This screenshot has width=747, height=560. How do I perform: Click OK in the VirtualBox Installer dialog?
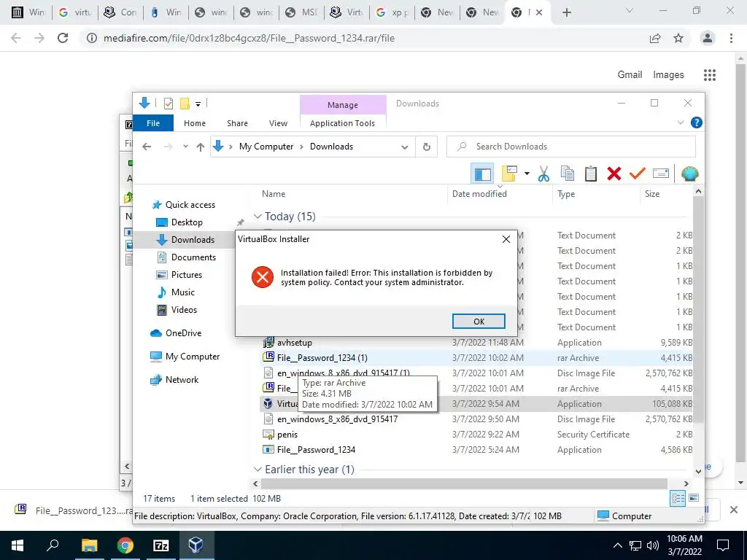click(479, 322)
